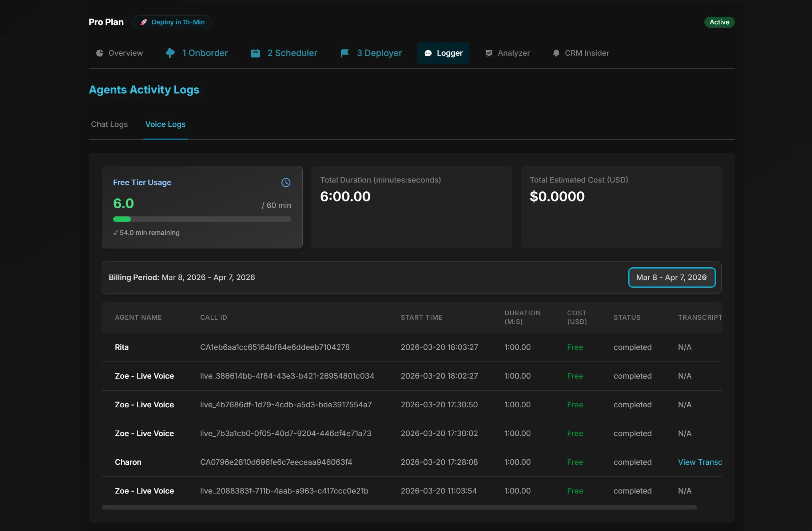
Task: Open View Transcript link for Charon
Action: click(700, 462)
